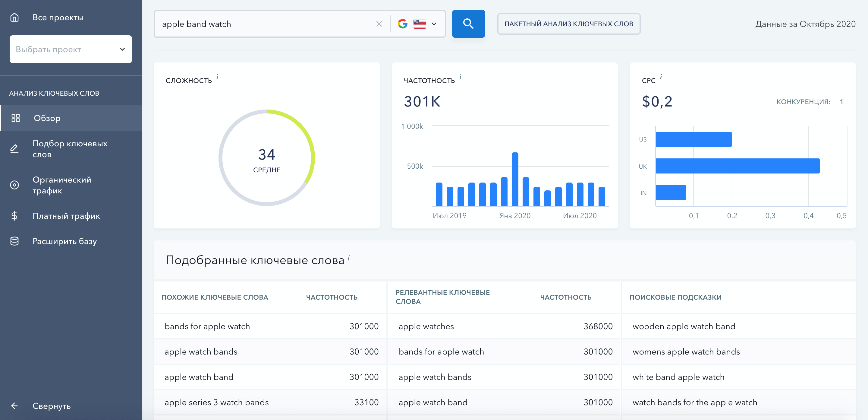
Task: Click the 368000 frequency value
Action: tap(598, 326)
